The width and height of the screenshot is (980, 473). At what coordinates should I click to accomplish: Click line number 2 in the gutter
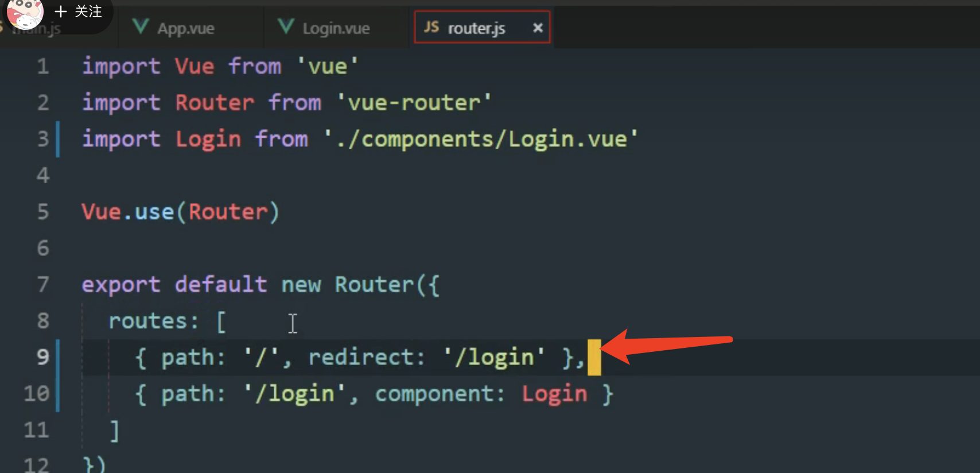[x=43, y=103]
